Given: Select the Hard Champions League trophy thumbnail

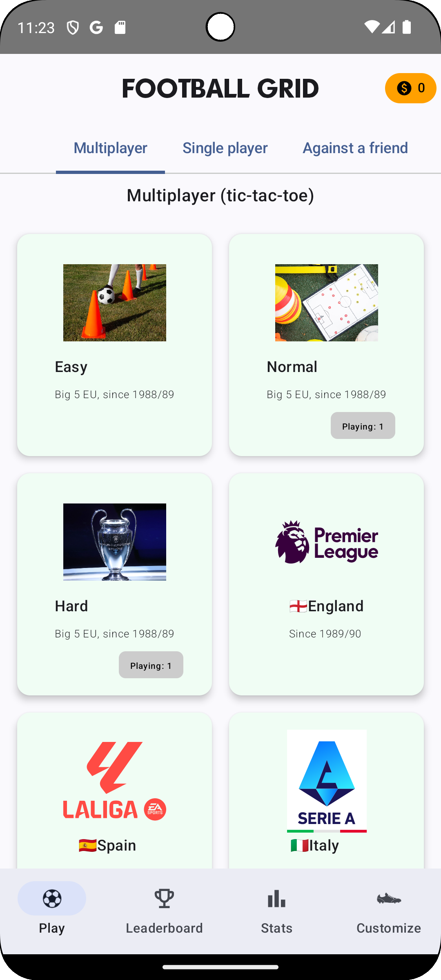Looking at the screenshot, I should point(114,542).
